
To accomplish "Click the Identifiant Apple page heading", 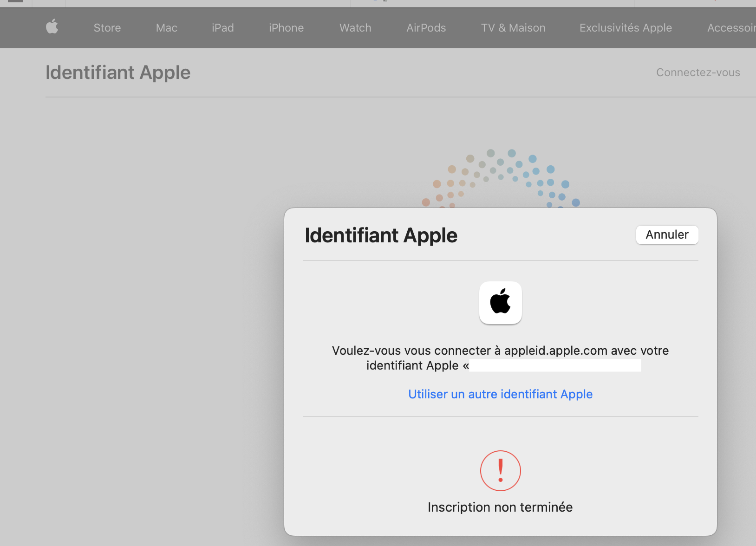I will coord(118,73).
